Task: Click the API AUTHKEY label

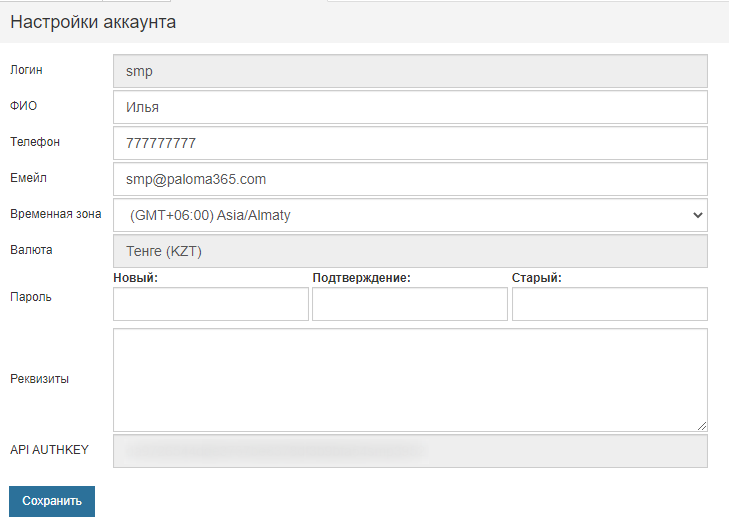Action: [49, 450]
